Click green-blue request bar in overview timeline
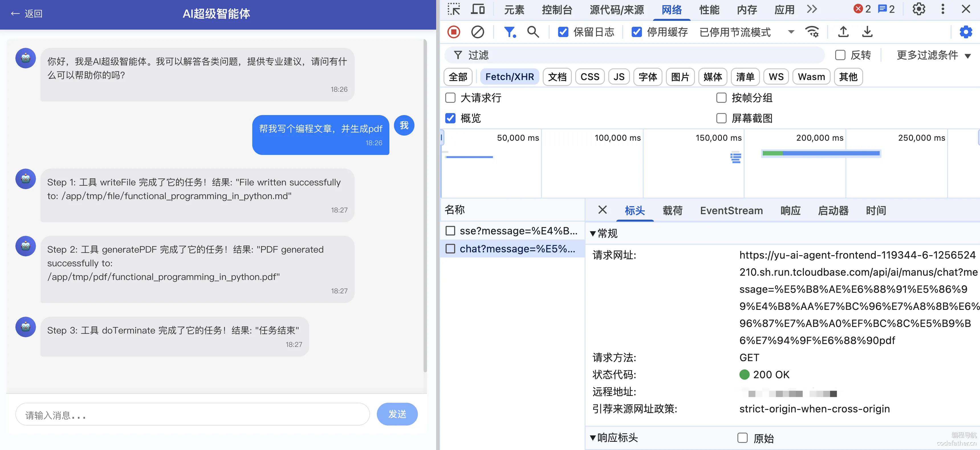Image resolution: width=980 pixels, height=450 pixels. click(821, 153)
